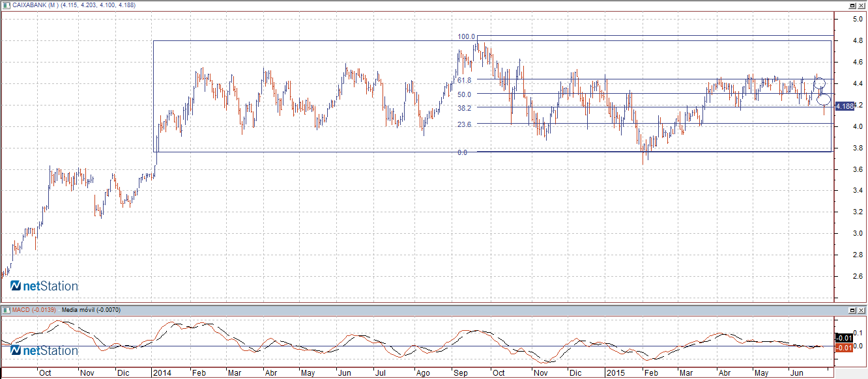Click the lower circle annotation near 4.2

point(824,99)
